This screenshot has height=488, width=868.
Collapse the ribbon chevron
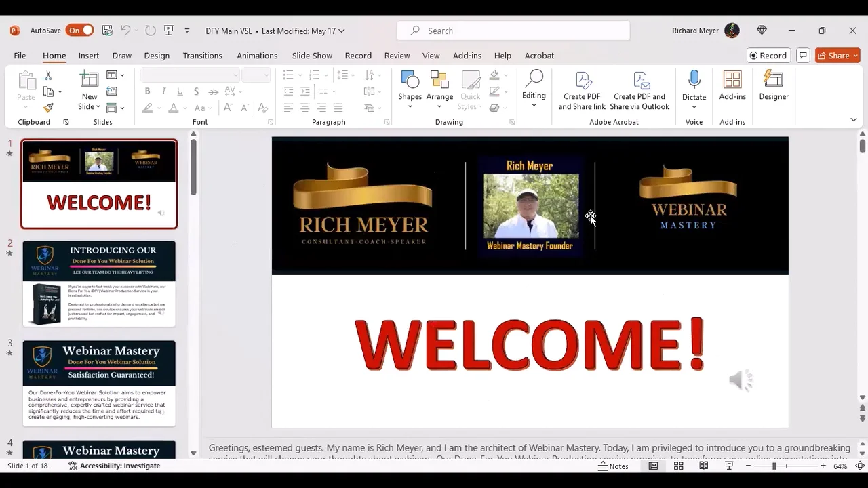pyautogui.click(x=853, y=120)
